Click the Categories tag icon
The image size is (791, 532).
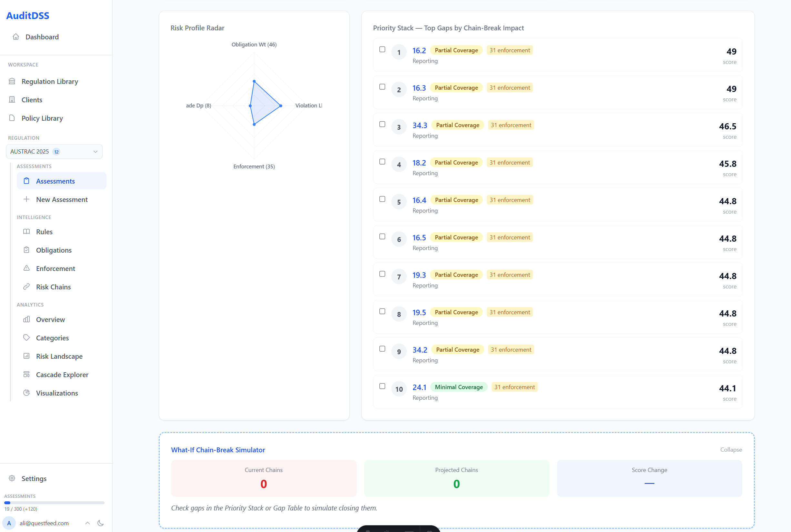pos(26,337)
